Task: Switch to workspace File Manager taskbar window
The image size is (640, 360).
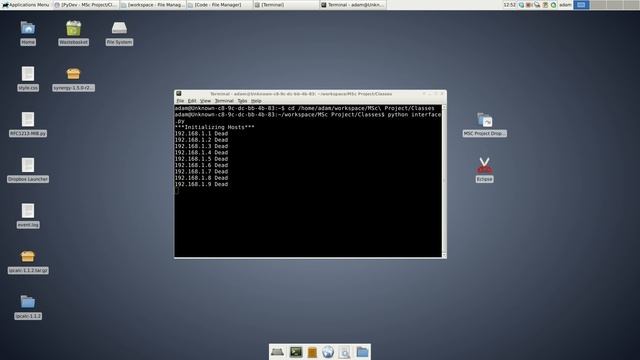Action: [x=153, y=5]
